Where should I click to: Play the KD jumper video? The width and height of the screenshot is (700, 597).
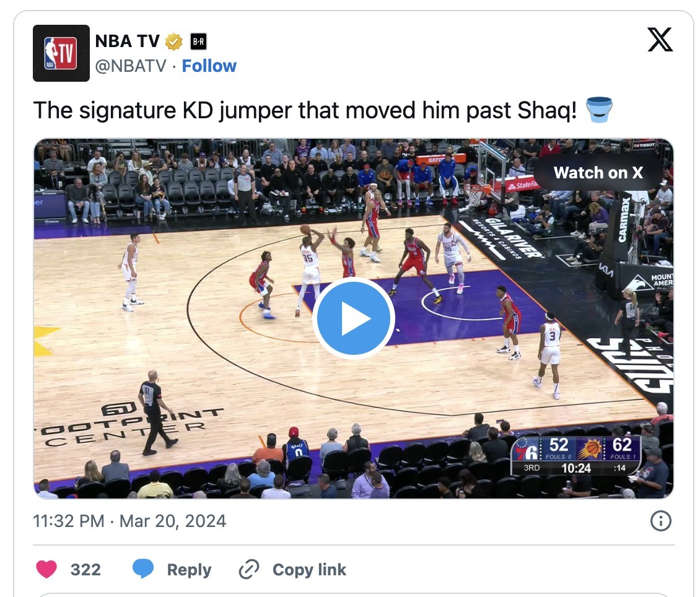(x=353, y=318)
